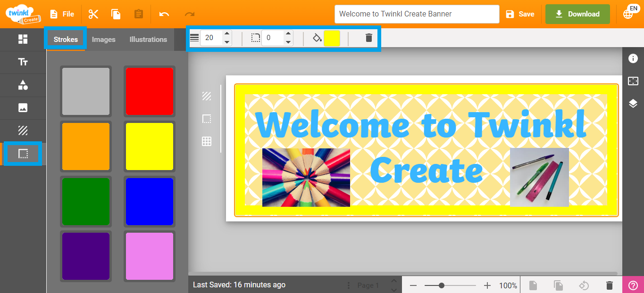
Task: Switch to the Illustrations tab
Action: (148, 40)
